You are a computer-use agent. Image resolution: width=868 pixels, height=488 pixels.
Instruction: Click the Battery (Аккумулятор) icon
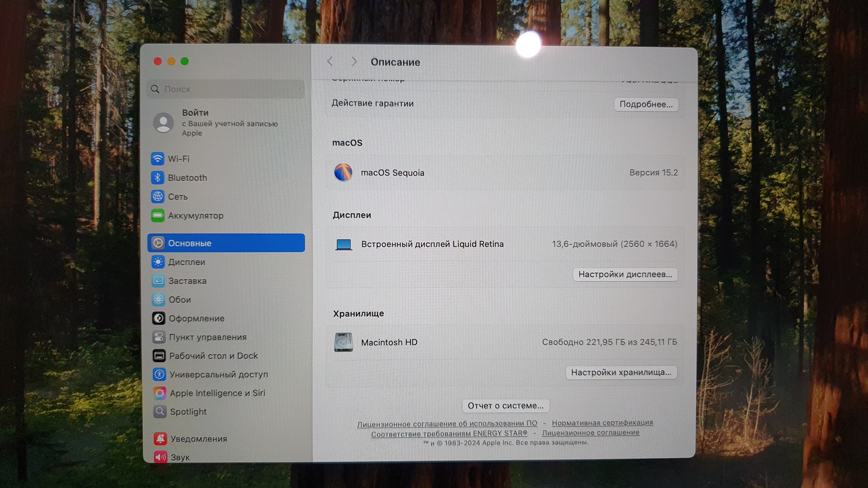point(158,216)
